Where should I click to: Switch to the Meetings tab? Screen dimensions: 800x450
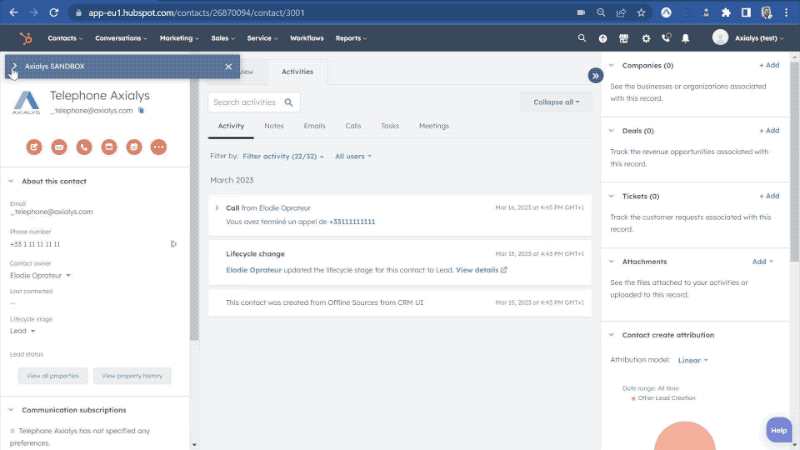coord(434,126)
